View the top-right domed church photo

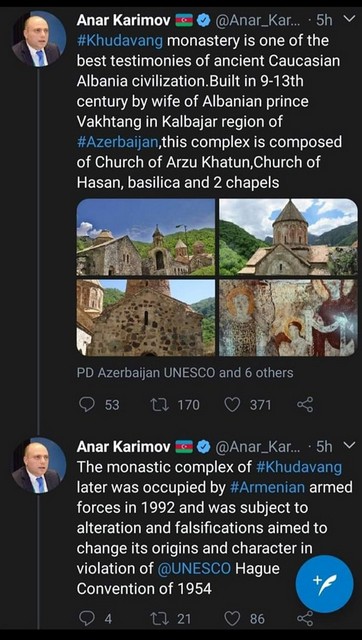tap(289, 237)
